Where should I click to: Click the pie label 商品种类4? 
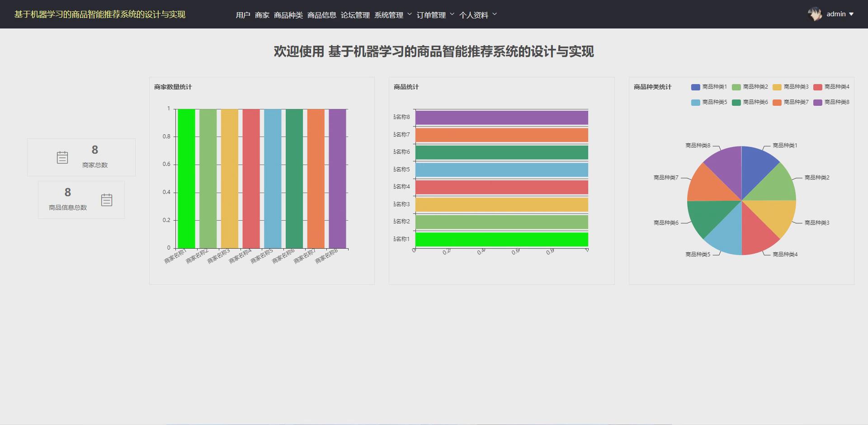tap(785, 255)
